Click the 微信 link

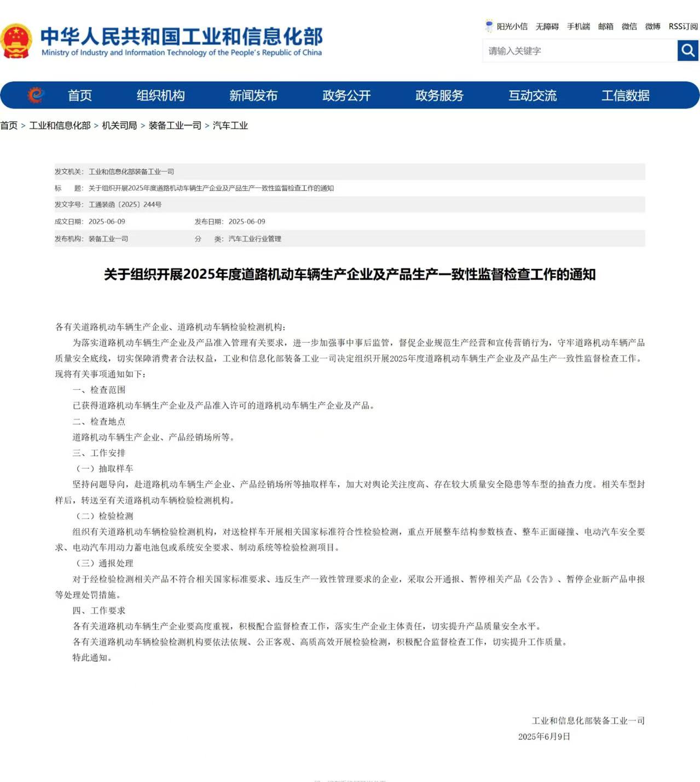[x=629, y=26]
